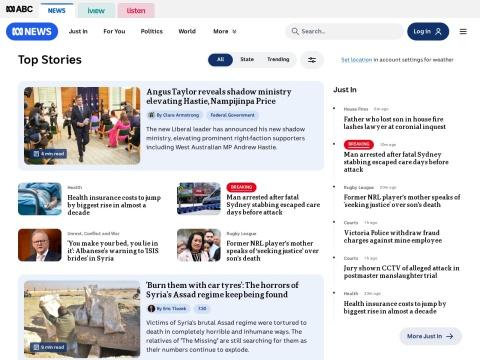Image resolution: width=480 pixels, height=360 pixels.
Task: Open Syria Assad regime horrors headline
Action: 222,290
